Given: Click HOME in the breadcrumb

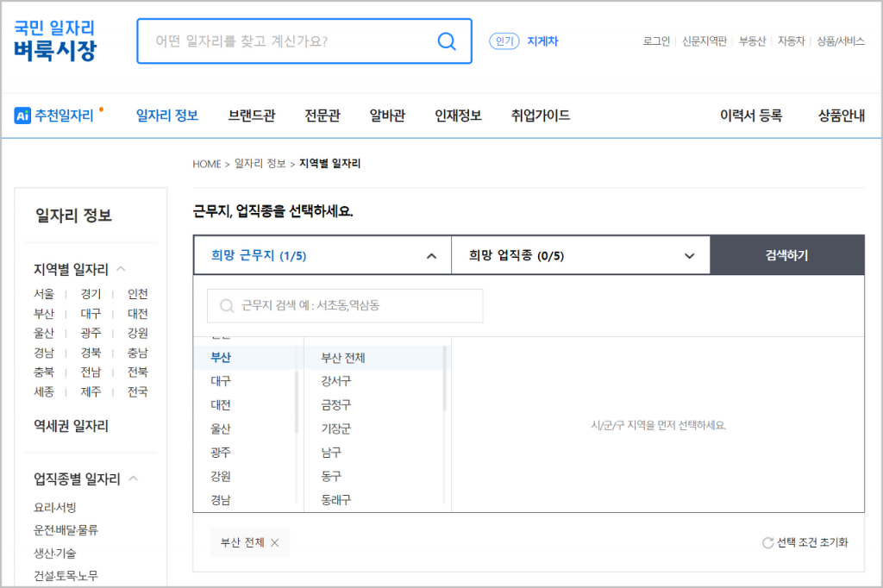Looking at the screenshot, I should tap(207, 164).
